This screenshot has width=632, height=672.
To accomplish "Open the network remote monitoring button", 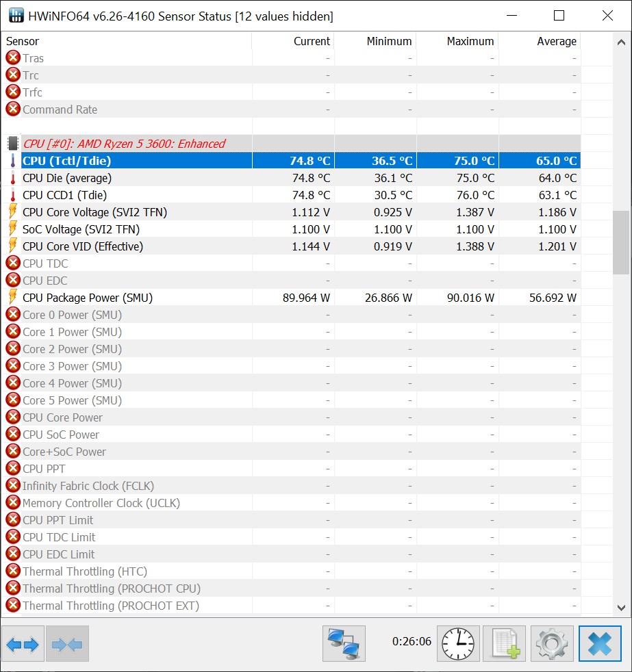I will pyautogui.click(x=344, y=644).
